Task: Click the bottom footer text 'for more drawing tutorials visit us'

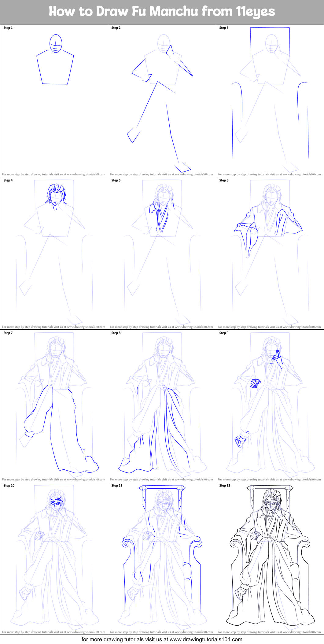Action: tap(122, 639)
